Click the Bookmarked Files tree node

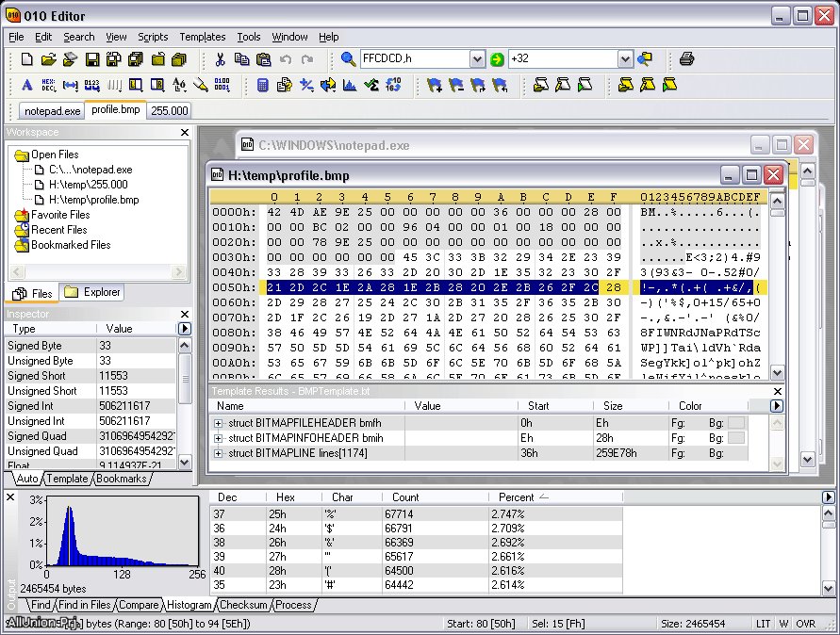tap(71, 245)
